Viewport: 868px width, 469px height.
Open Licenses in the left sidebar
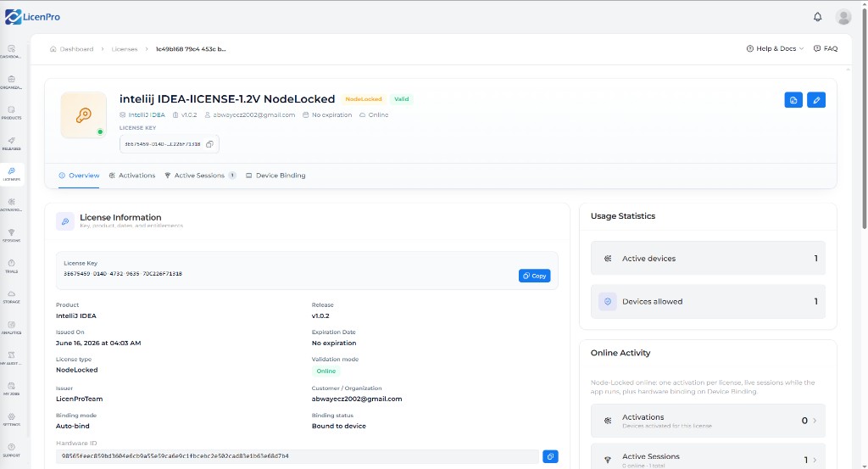pos(11,175)
